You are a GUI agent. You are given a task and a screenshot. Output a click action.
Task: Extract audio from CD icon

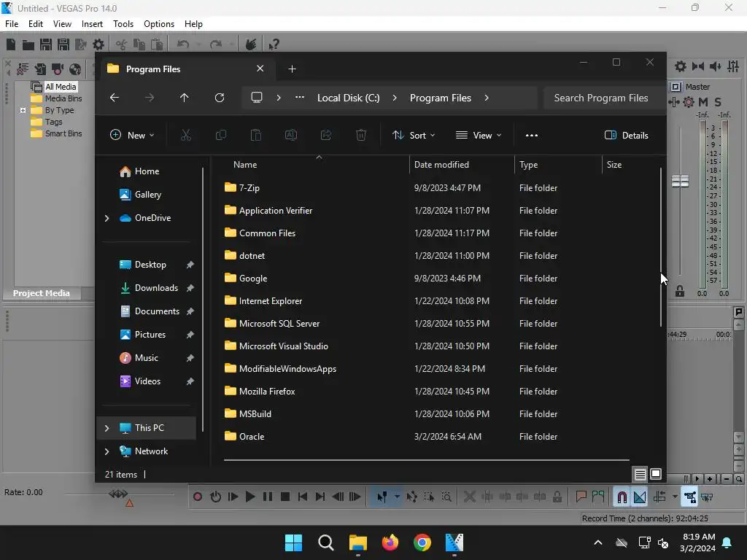tap(75, 69)
